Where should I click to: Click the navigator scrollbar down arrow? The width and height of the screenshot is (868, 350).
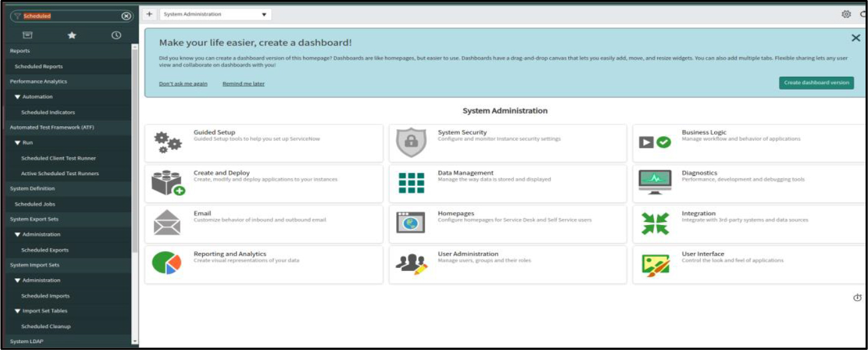pyautogui.click(x=135, y=341)
